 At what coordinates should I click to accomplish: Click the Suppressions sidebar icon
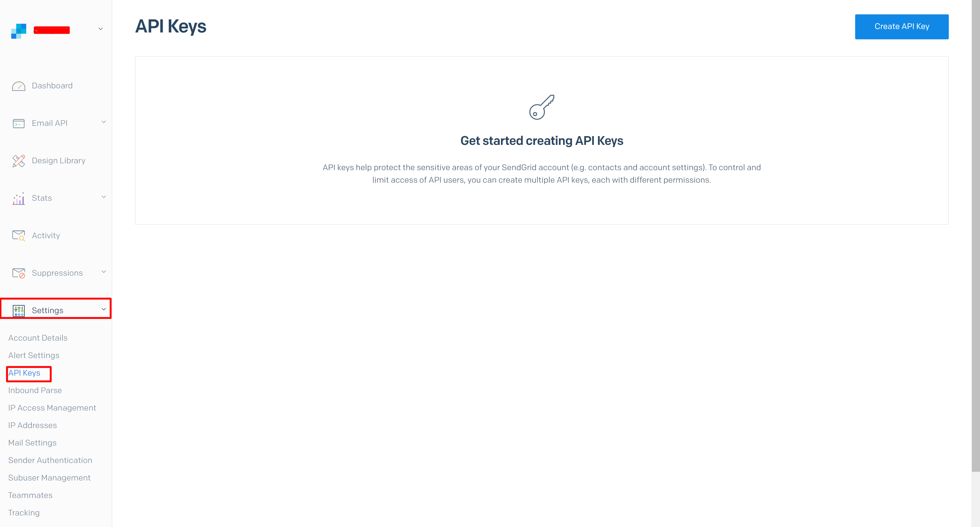click(x=18, y=273)
